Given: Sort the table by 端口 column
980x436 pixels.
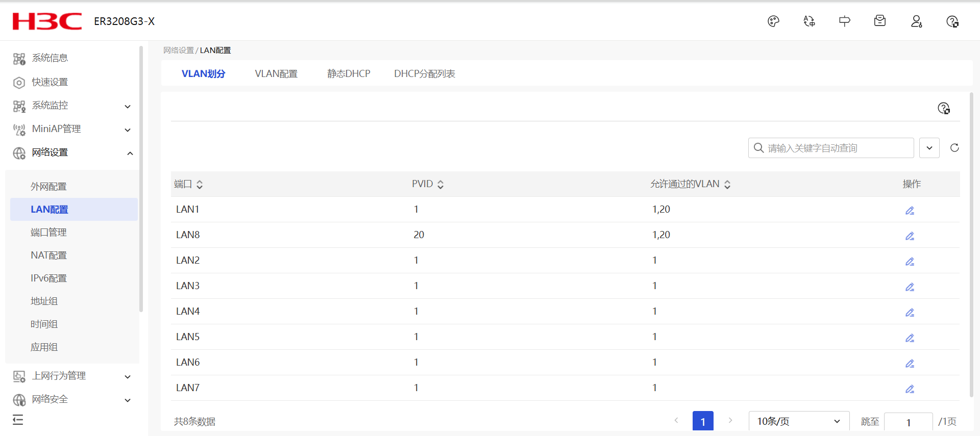Looking at the screenshot, I should click(200, 185).
